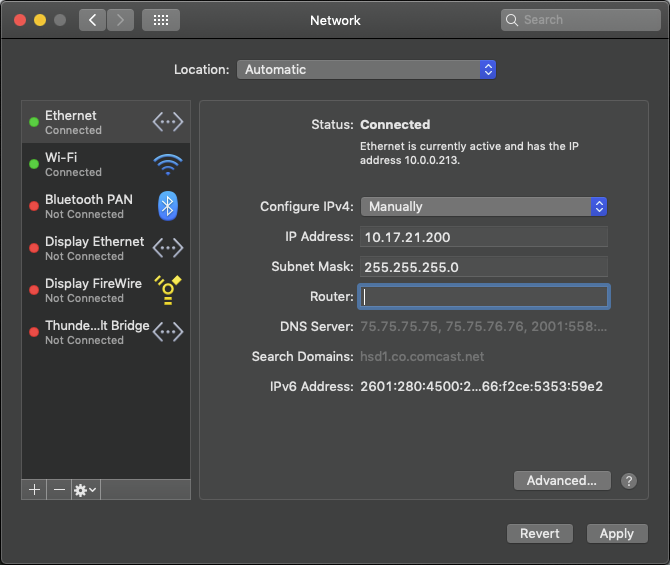Expand the Configure IPv4 dropdown
670x565 pixels.
[484, 207]
